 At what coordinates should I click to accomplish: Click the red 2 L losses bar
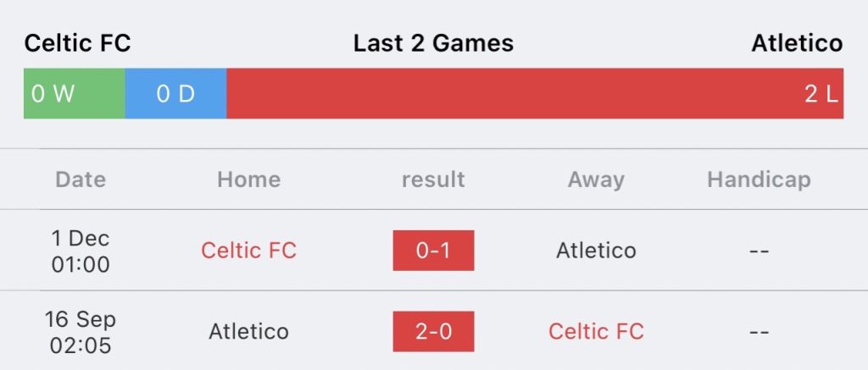536,93
